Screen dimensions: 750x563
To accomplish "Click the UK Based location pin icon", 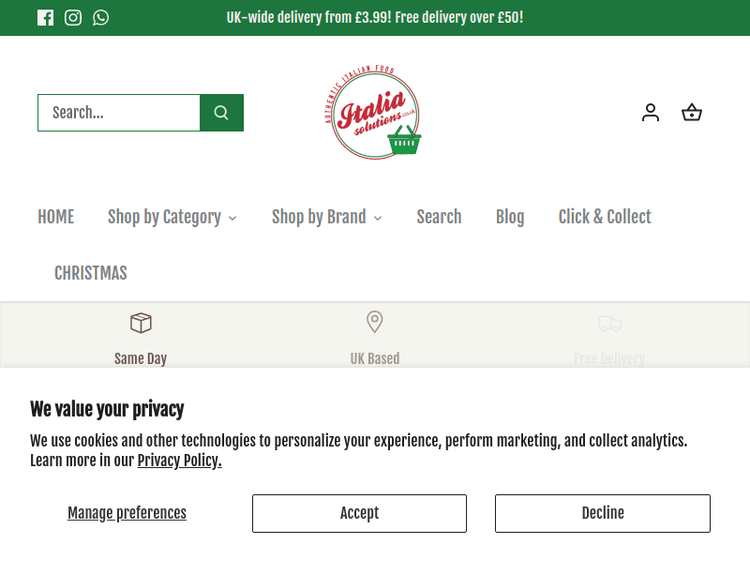I will (375, 322).
